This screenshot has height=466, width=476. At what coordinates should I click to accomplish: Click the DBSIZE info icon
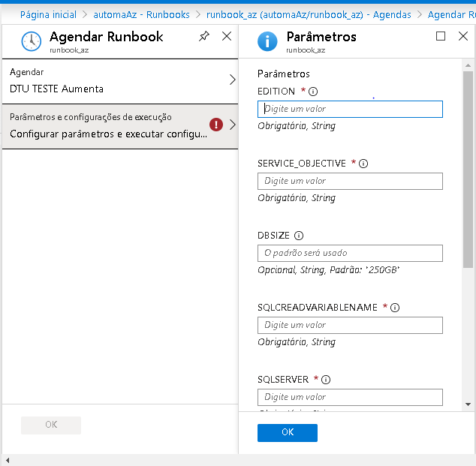(299, 236)
